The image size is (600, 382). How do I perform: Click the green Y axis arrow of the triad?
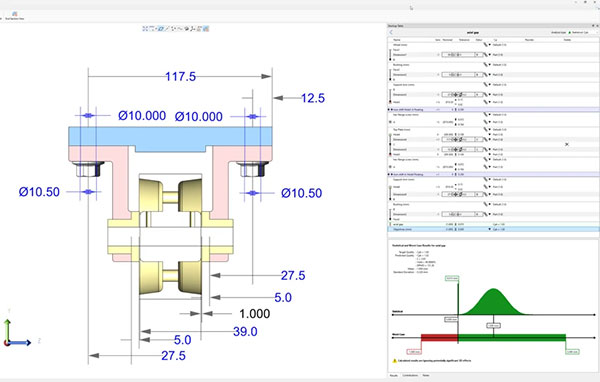click(7, 329)
